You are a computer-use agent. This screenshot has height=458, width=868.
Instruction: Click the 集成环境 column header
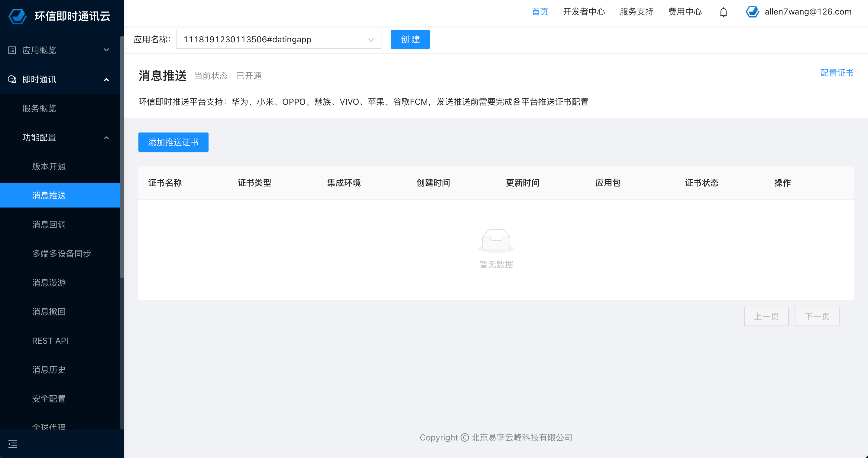(344, 183)
